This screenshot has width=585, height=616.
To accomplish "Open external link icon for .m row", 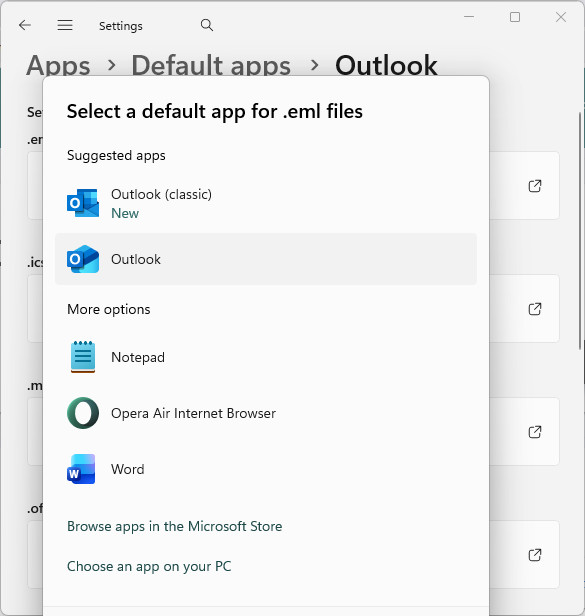I will pyautogui.click(x=535, y=432).
